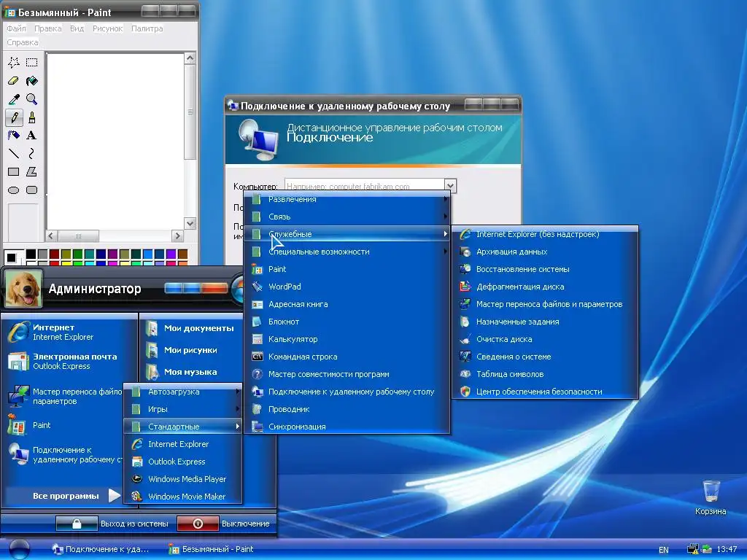Select the Brush tool in Paint
Image resolution: width=747 pixels, height=560 pixels.
pyautogui.click(x=32, y=117)
